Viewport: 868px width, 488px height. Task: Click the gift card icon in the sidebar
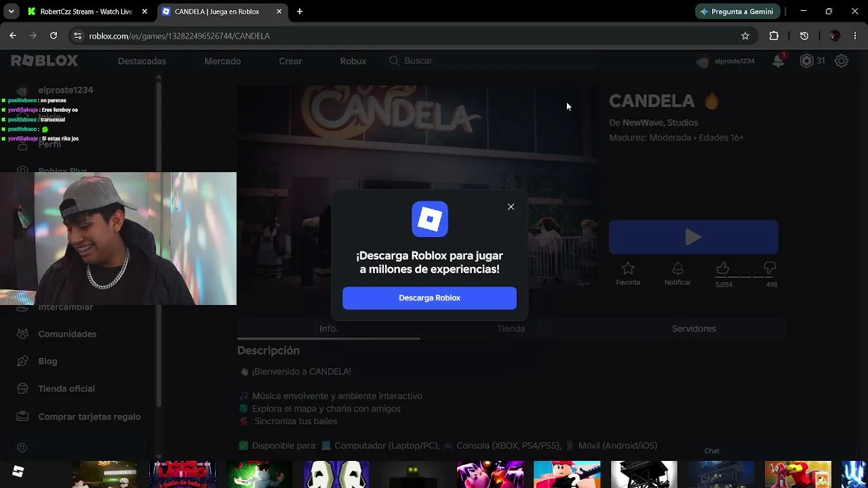[22, 417]
